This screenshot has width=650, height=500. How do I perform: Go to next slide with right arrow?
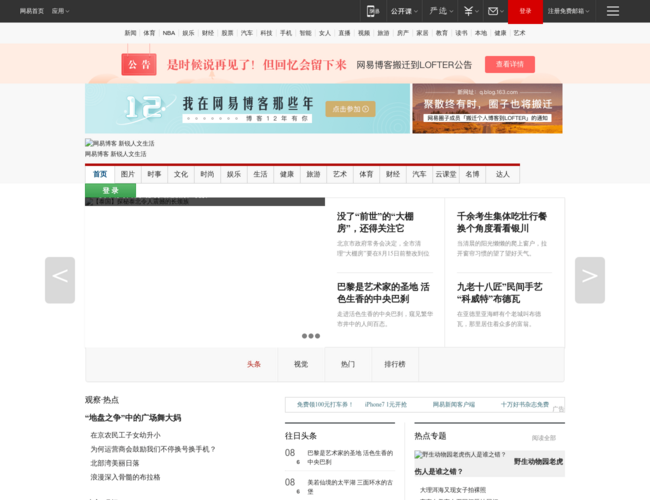click(x=589, y=280)
